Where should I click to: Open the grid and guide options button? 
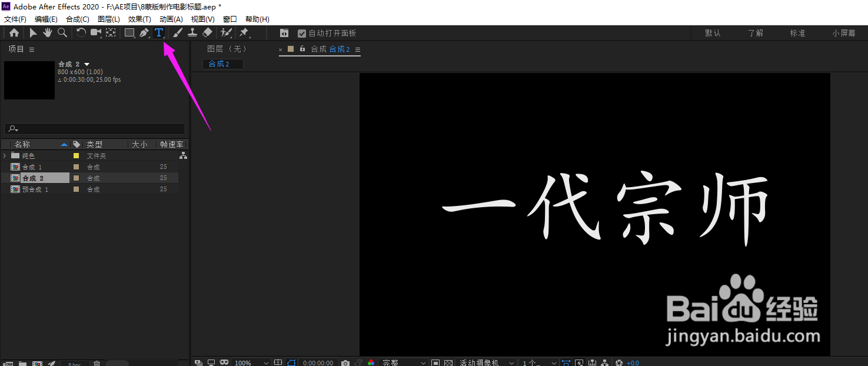tap(278, 362)
